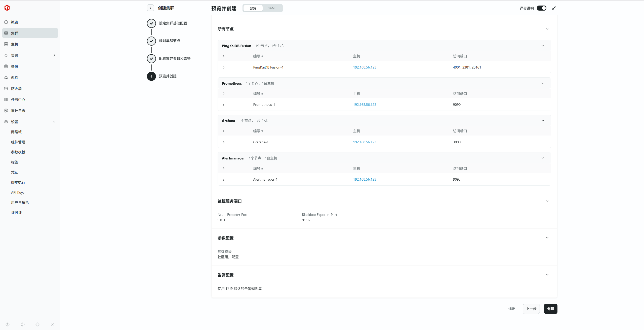Viewport: 644px width, 330px height.
Task: Switch view to YAML
Action: (x=272, y=8)
